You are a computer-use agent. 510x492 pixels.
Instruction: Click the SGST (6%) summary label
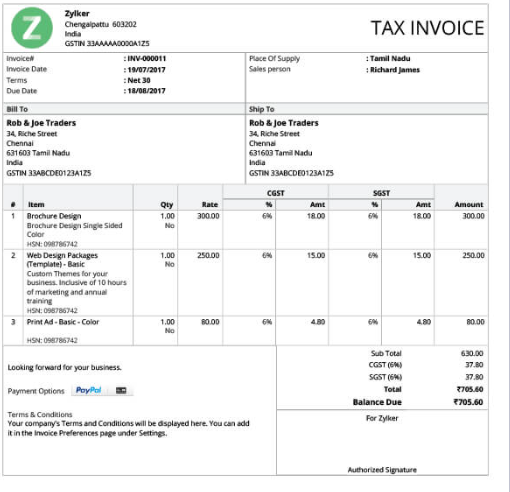click(385, 377)
